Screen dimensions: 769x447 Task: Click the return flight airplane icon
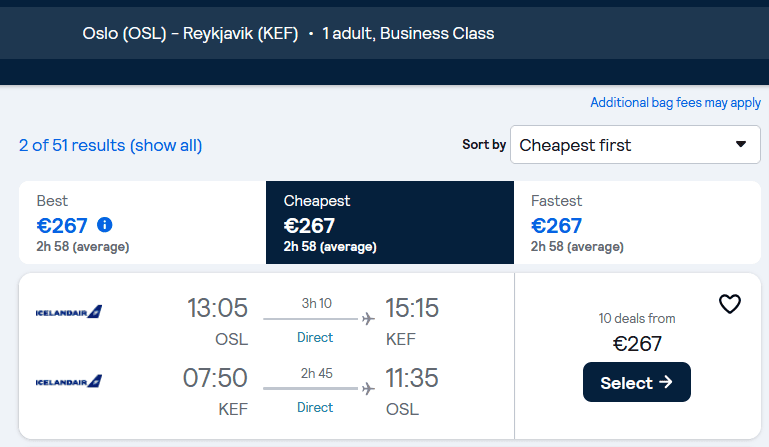[x=368, y=388]
